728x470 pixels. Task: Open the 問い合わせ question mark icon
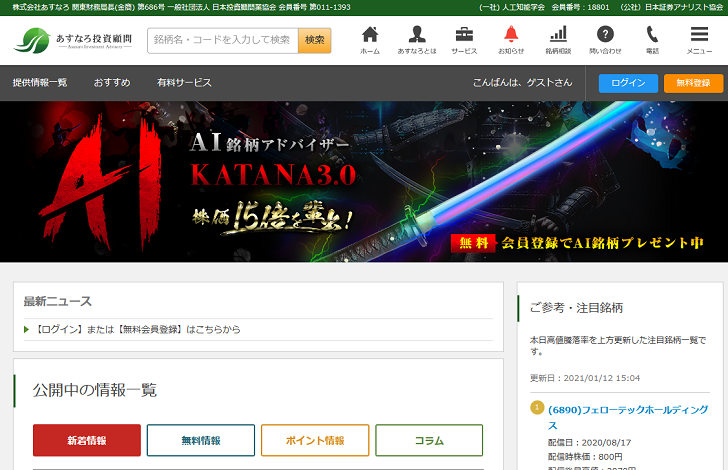click(605, 40)
